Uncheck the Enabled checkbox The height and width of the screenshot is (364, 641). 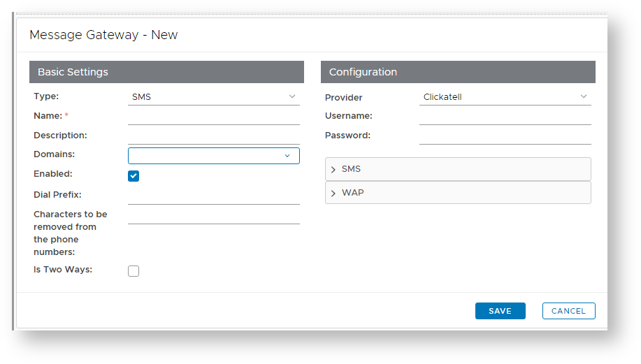point(134,176)
